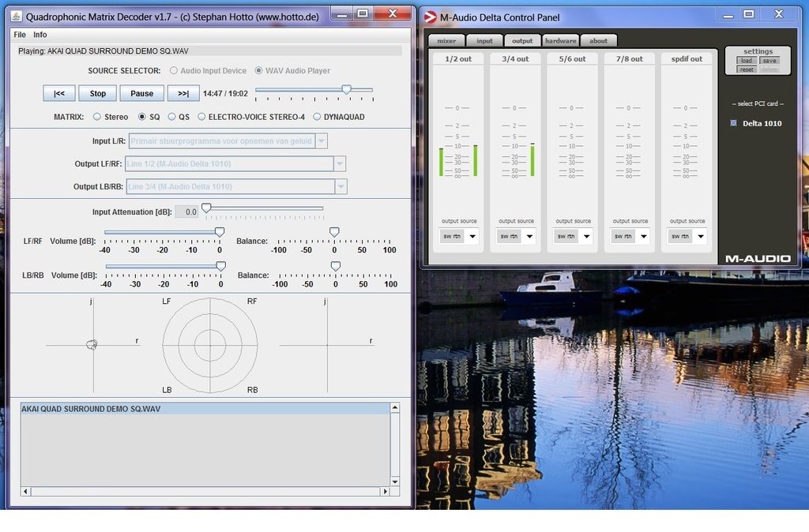
Task: Click the delete settings button
Action: pos(769,69)
